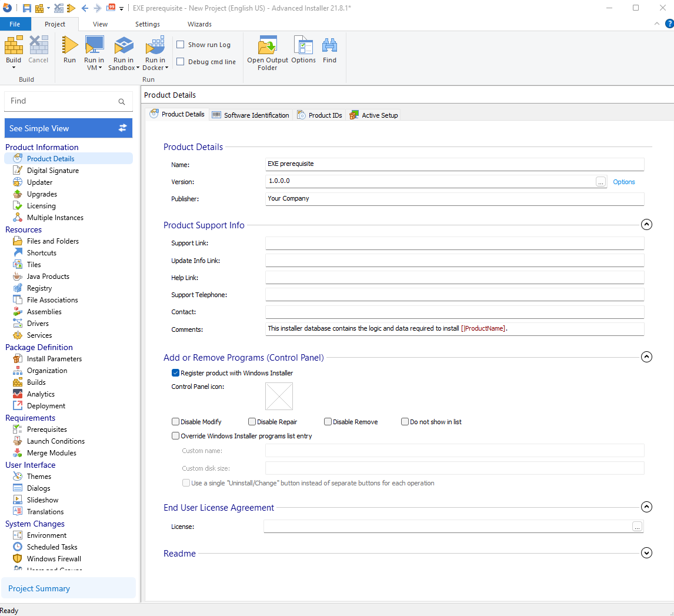The height and width of the screenshot is (616, 674).
Task: Select the Registry page in sidebar
Action: (x=39, y=288)
